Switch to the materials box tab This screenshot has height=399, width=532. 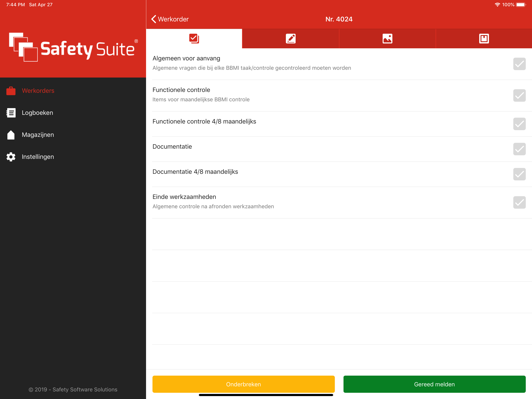[x=484, y=39]
